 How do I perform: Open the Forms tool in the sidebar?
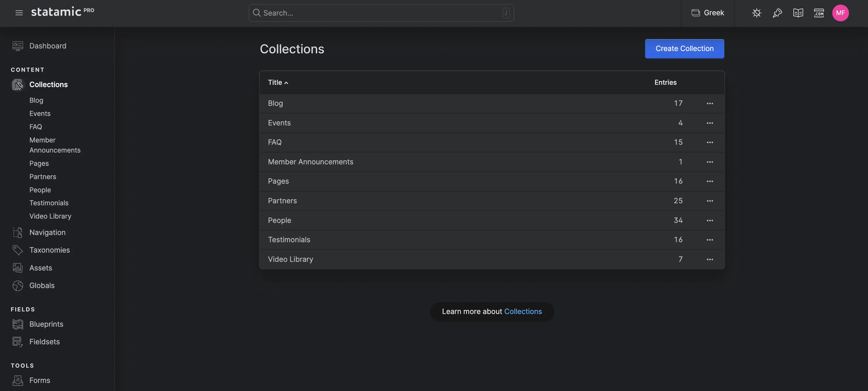[39, 380]
